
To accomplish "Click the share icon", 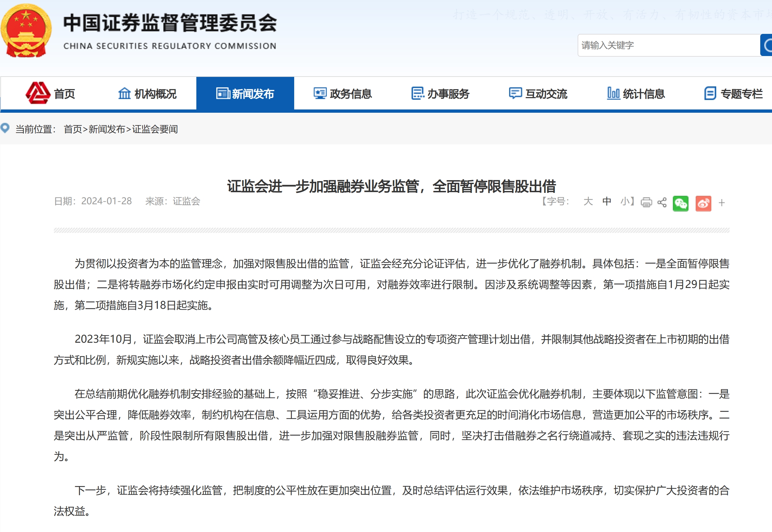I will coord(662,202).
